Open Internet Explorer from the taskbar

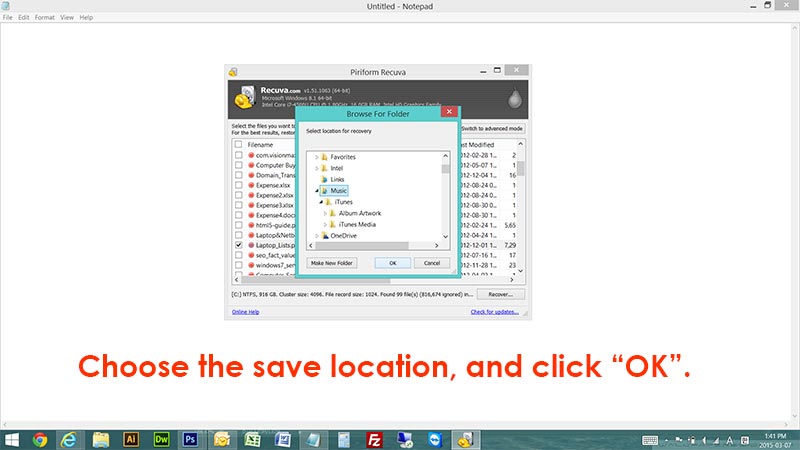69,440
